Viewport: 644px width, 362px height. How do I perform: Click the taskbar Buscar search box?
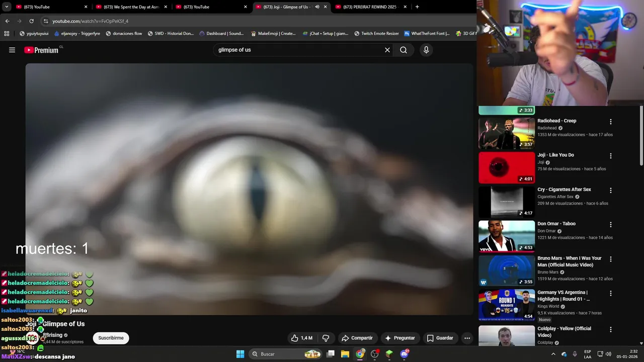click(x=286, y=354)
